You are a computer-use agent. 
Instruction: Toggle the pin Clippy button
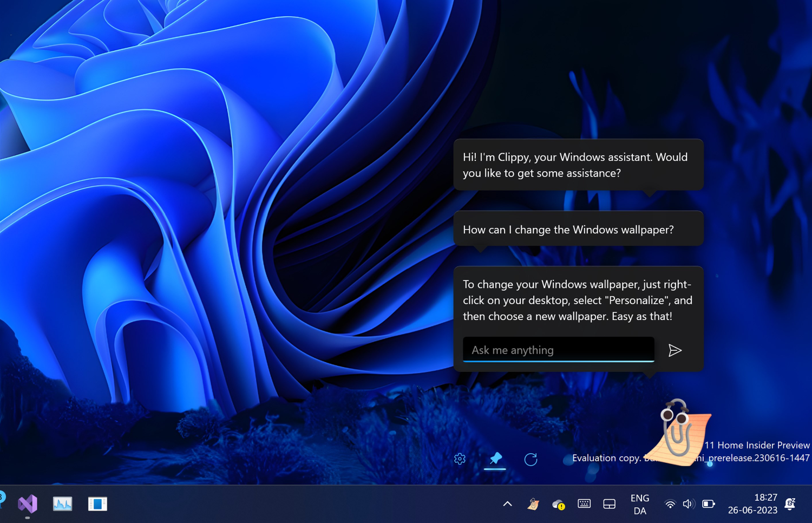495,459
